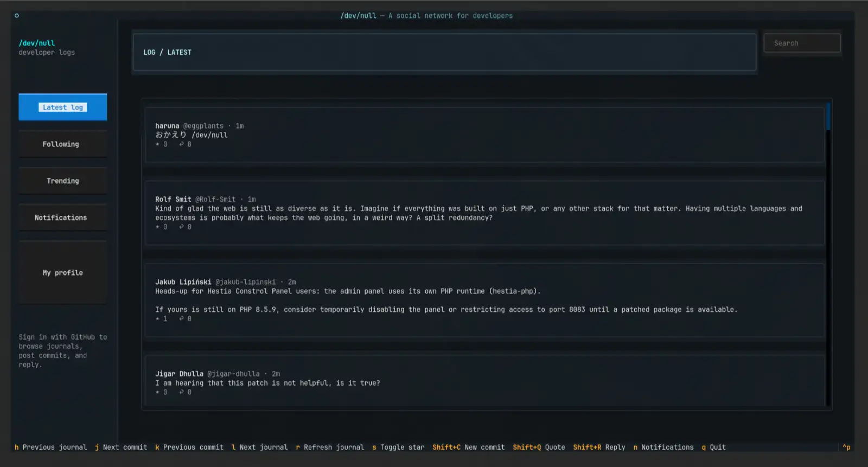
Task: Star Rolf Smit's post about PHP
Action: 157,227
